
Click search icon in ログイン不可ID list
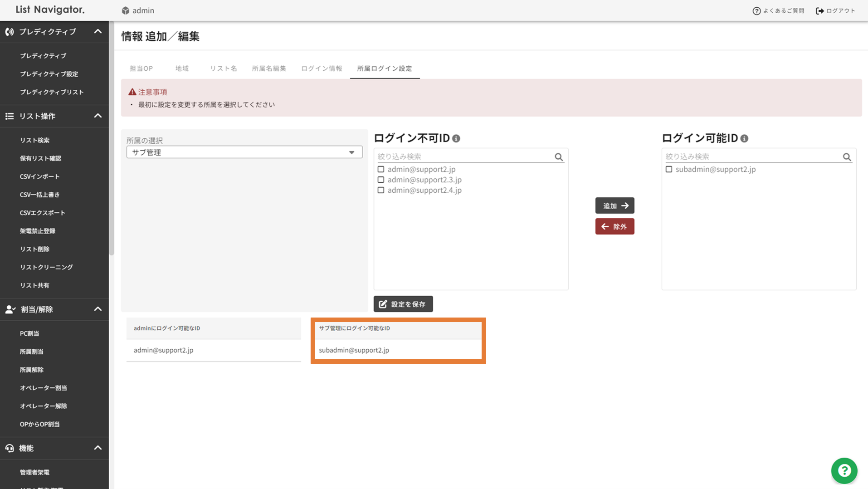coord(559,157)
